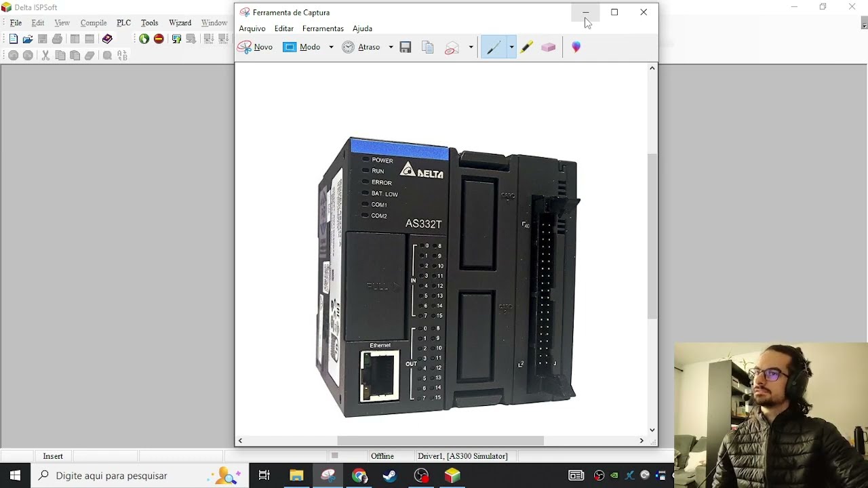Viewport: 868px width, 488px height.
Task: Open the Atraso dropdown arrow
Action: [391, 47]
